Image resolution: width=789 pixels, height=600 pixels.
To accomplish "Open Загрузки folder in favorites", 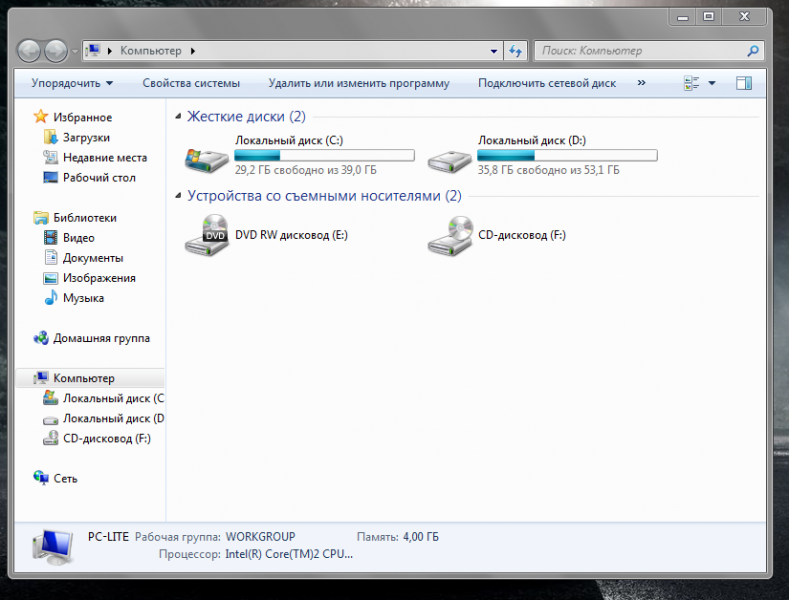I will [86, 137].
